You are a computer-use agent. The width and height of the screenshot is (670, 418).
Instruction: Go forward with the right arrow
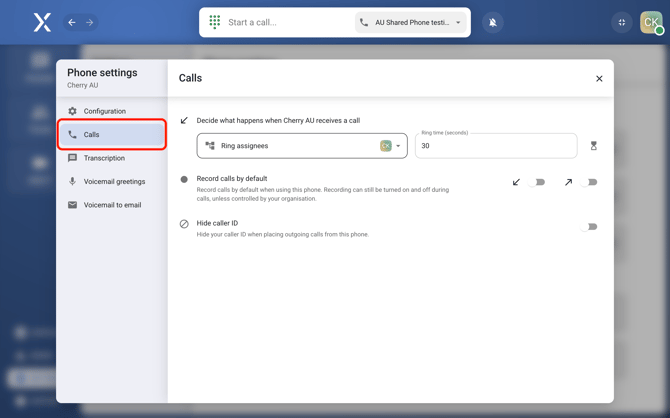(89, 22)
